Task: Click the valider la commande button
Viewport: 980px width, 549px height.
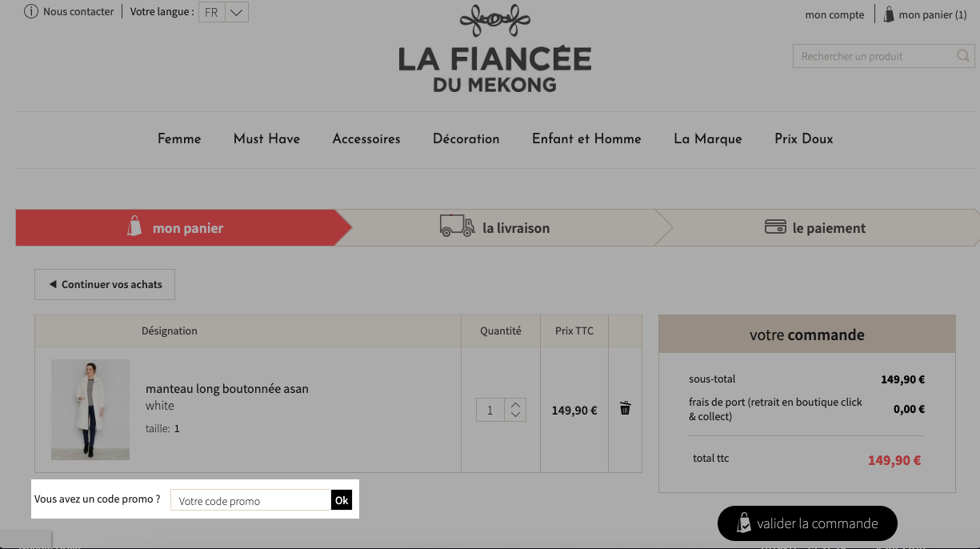Action: pyautogui.click(x=807, y=523)
